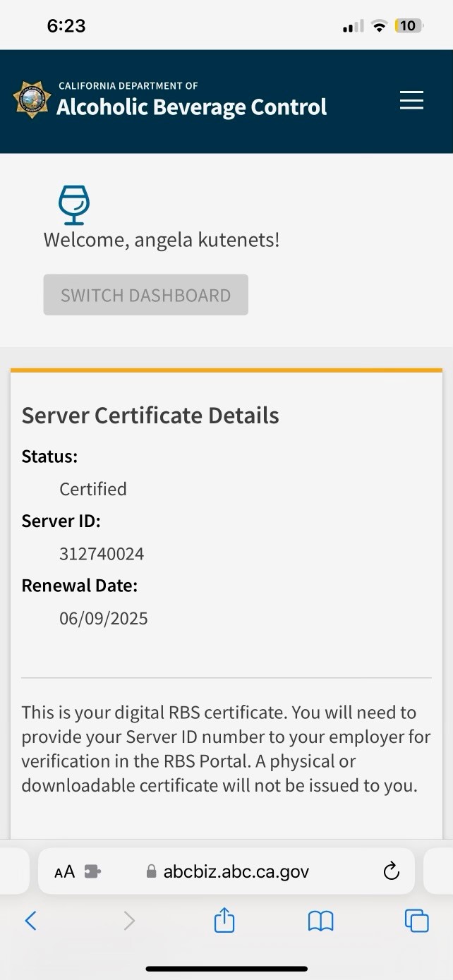Tap the lock icon in address bar

(x=151, y=872)
